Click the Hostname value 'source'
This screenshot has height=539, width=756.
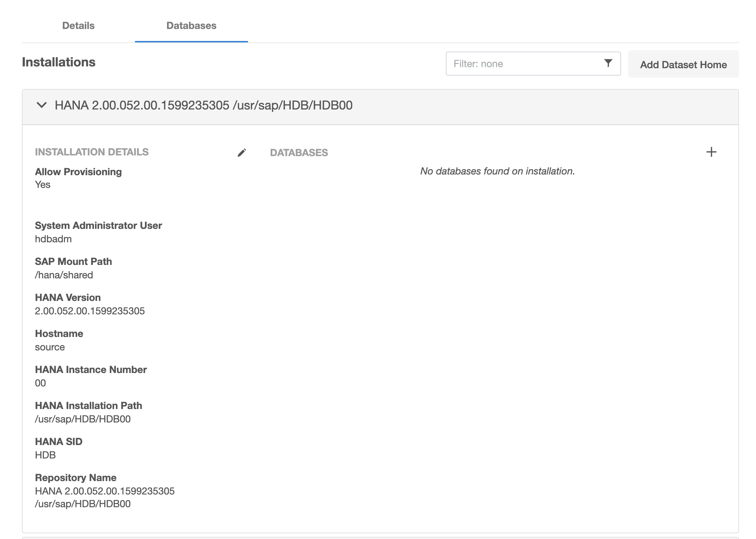pos(50,347)
